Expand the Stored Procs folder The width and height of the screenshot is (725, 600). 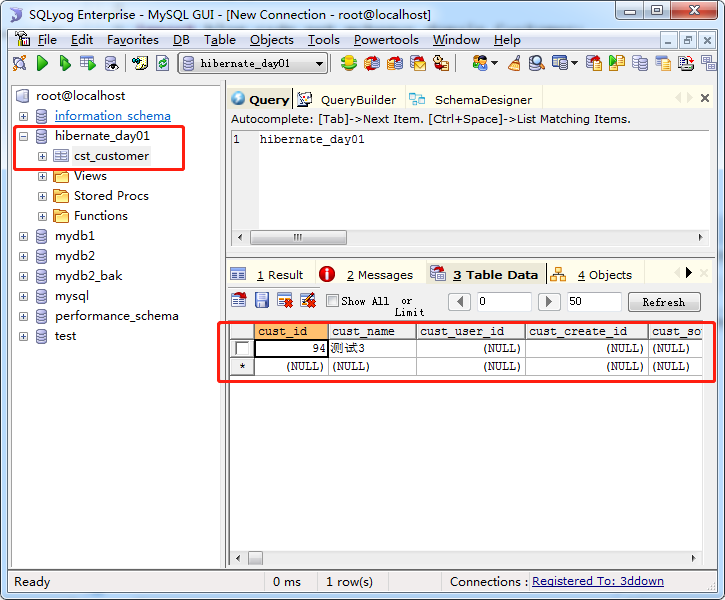43,196
